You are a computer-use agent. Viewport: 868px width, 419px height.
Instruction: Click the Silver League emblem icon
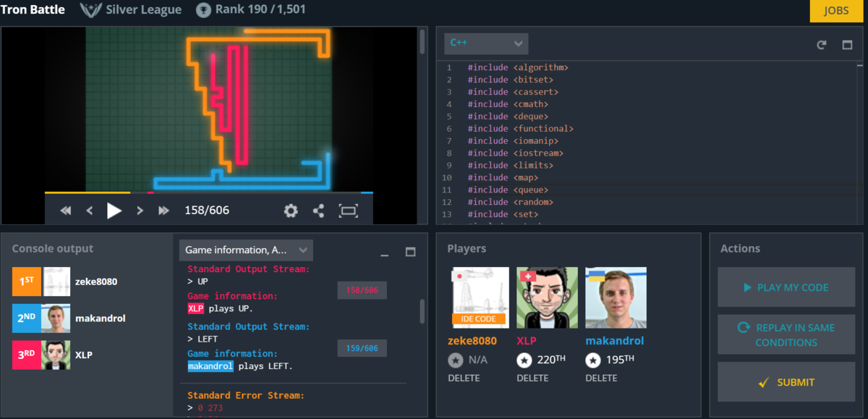pyautogui.click(x=90, y=10)
